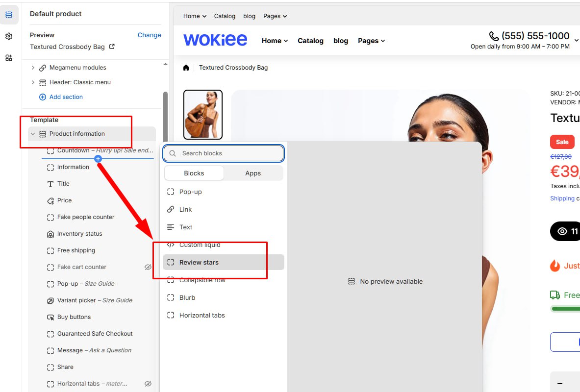This screenshot has width=580, height=392.
Task: Click the green free shipping progress bar
Action: pyautogui.click(x=565, y=309)
